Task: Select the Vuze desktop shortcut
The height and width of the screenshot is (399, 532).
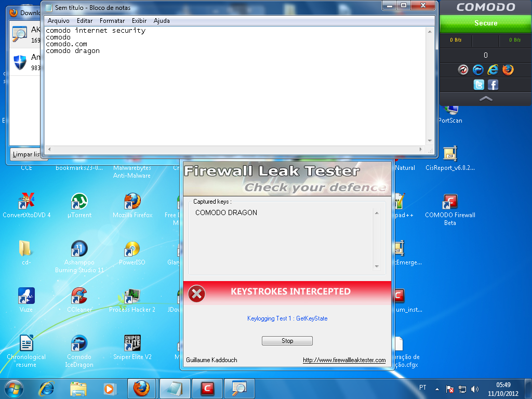Action: (x=26, y=300)
